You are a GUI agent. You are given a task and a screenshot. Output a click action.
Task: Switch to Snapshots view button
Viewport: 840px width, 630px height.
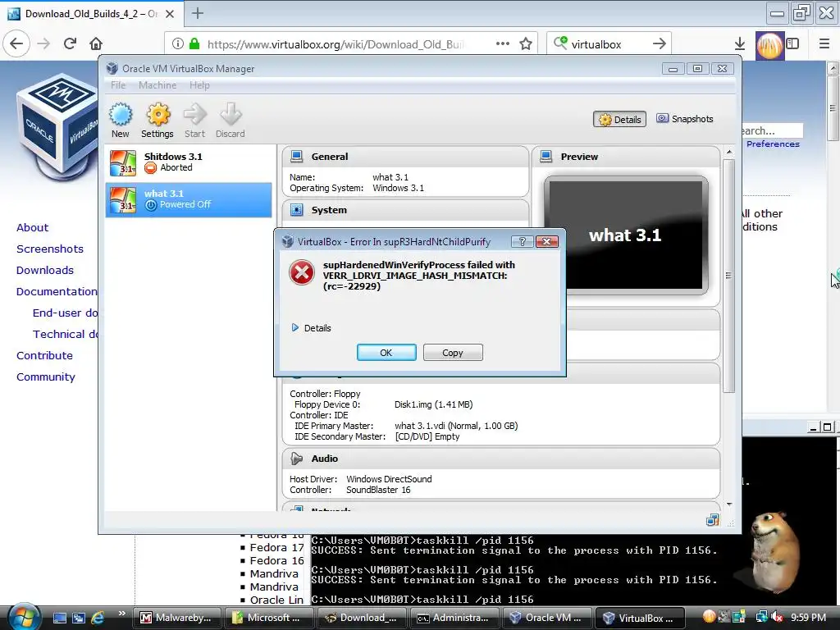coord(685,119)
